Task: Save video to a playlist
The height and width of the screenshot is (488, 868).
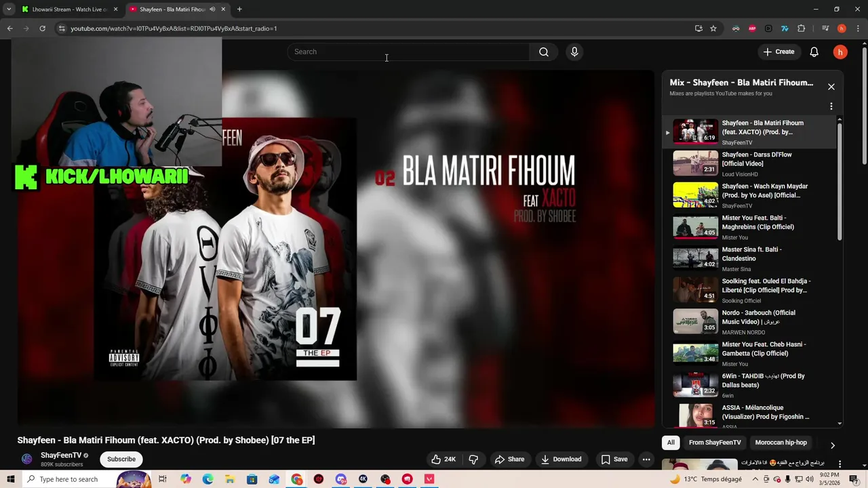Action: [x=614, y=460]
